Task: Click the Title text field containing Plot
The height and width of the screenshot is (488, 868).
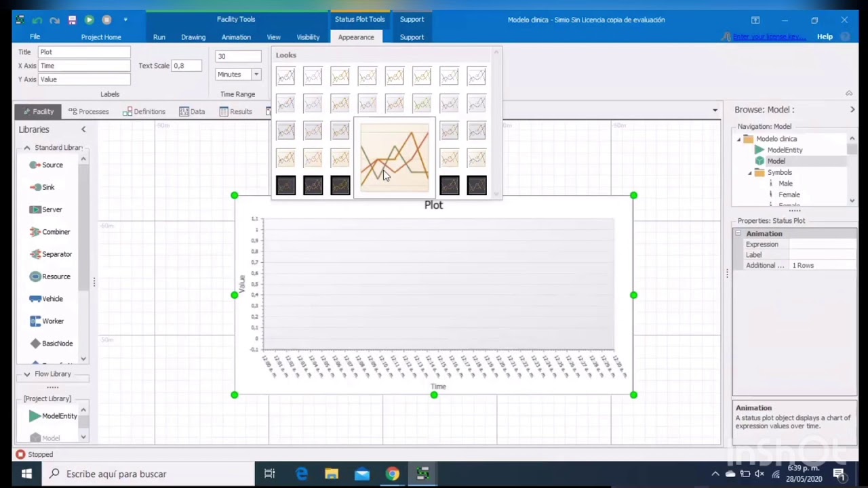Action: tap(84, 52)
